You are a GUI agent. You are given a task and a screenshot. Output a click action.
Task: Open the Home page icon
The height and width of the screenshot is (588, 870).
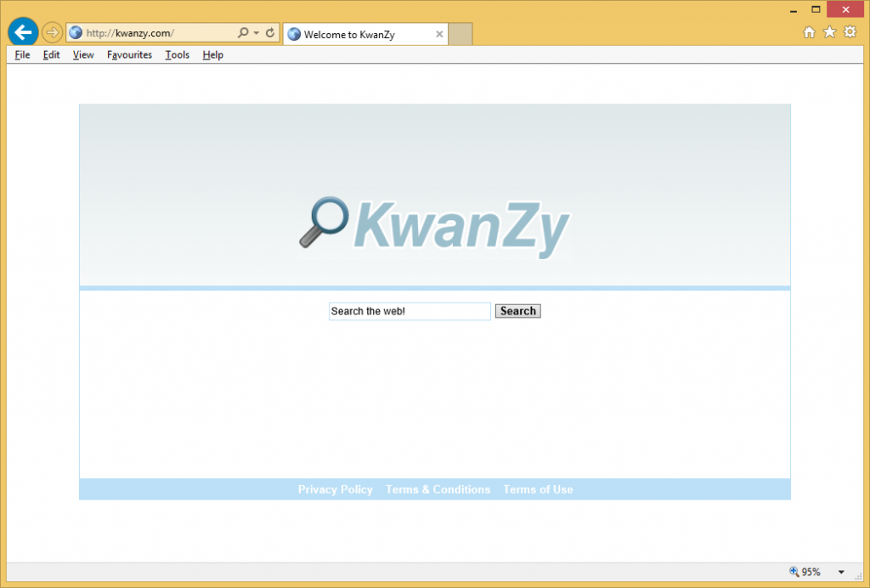[809, 32]
